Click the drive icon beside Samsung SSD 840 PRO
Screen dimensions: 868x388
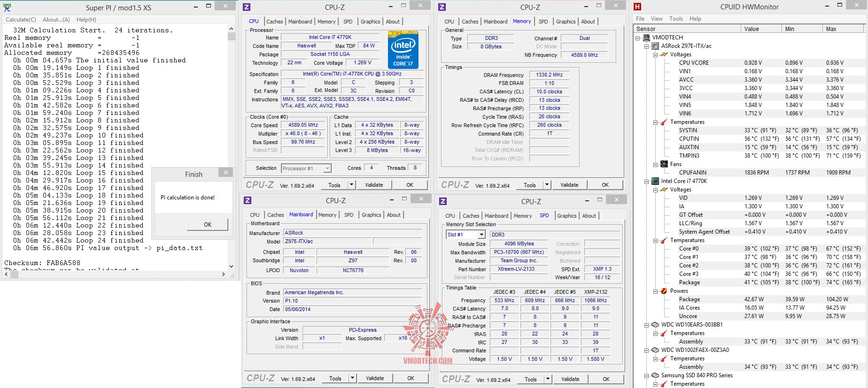(x=655, y=375)
